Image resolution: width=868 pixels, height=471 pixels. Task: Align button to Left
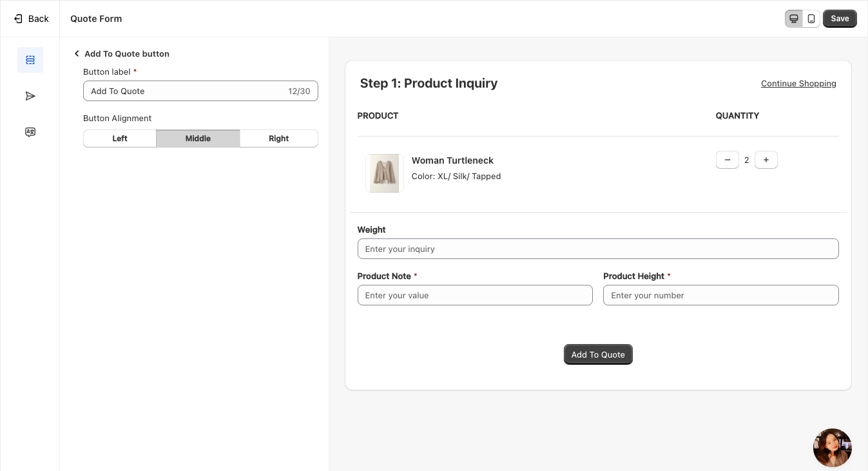[x=120, y=139]
